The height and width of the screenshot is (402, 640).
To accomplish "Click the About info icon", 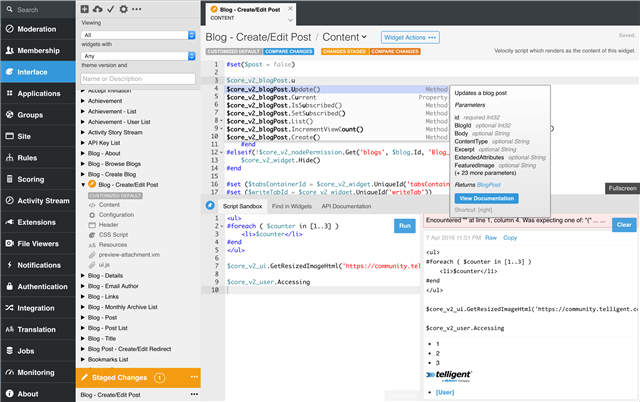I will 9,393.
